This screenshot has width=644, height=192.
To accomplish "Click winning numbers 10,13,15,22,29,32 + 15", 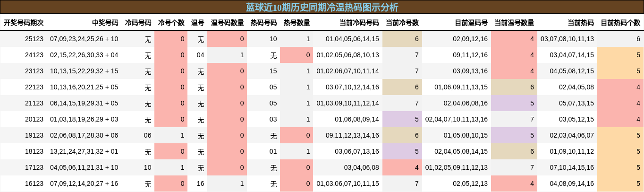I will [84, 71].
